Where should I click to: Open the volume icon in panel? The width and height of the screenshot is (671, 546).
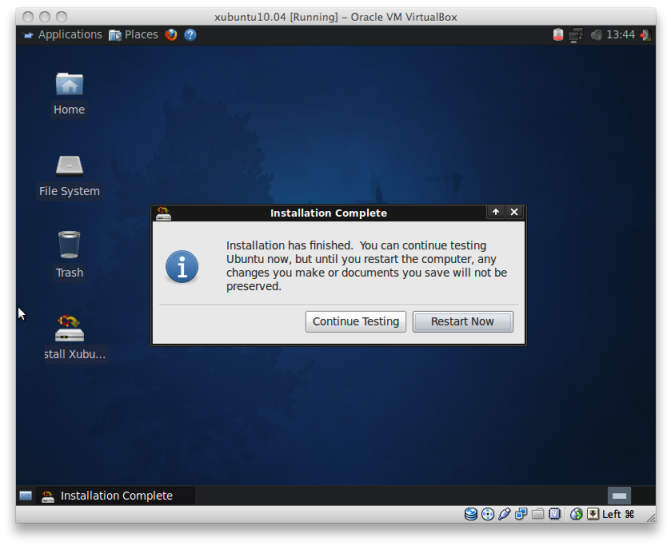pyautogui.click(x=596, y=35)
